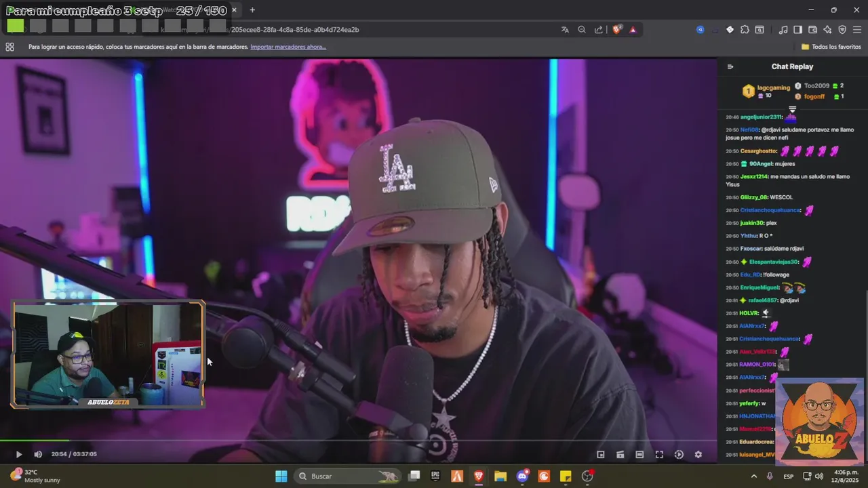The image size is (868, 488).
Task: Click the video progress bar
Action: point(358,441)
